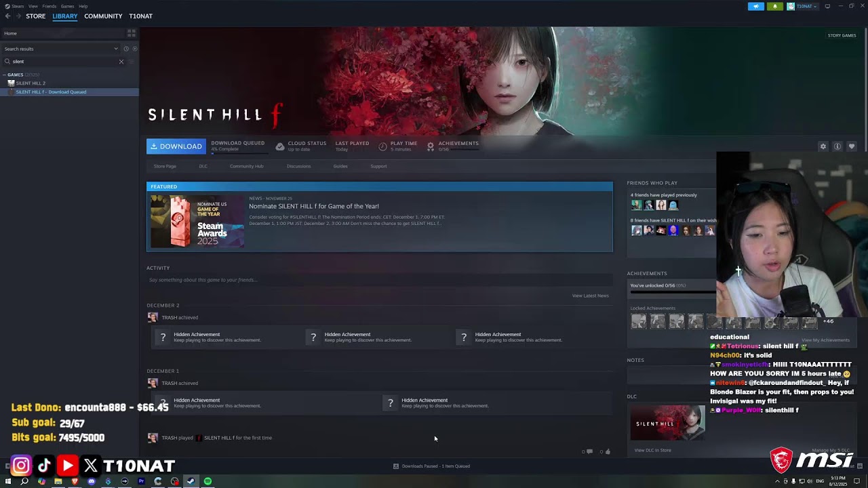Image resolution: width=868 pixels, height=488 pixels.
Task: Click the Achievements gear icon
Action: click(430, 146)
